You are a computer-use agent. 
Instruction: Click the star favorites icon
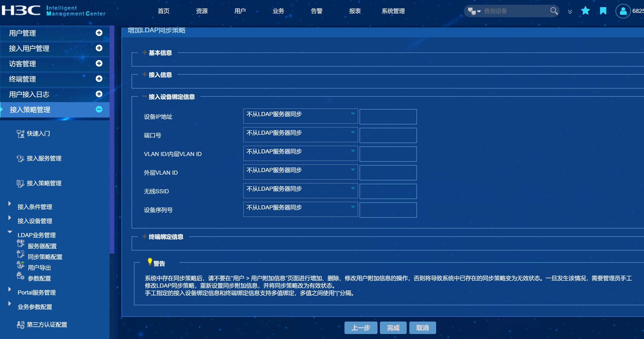585,11
